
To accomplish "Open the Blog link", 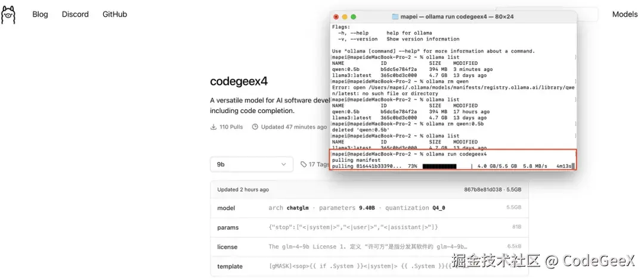I will (x=41, y=14).
